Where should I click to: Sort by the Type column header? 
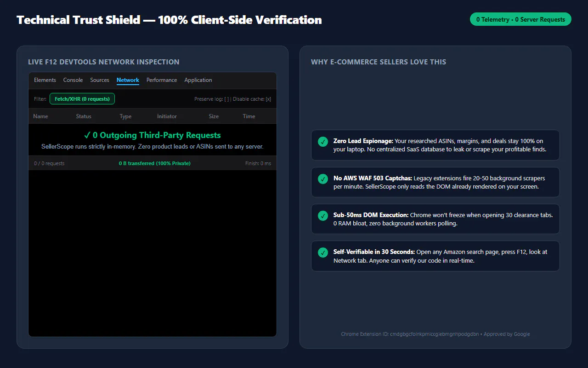click(x=125, y=116)
